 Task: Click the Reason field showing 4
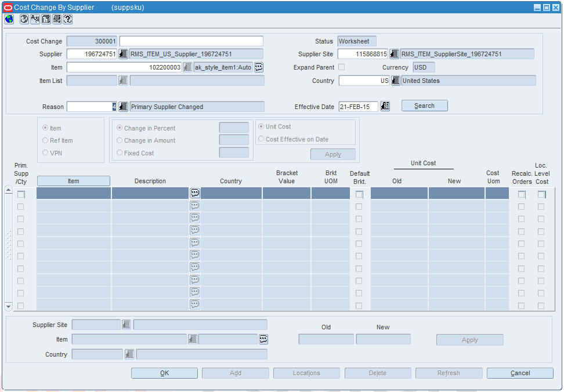tap(92, 107)
